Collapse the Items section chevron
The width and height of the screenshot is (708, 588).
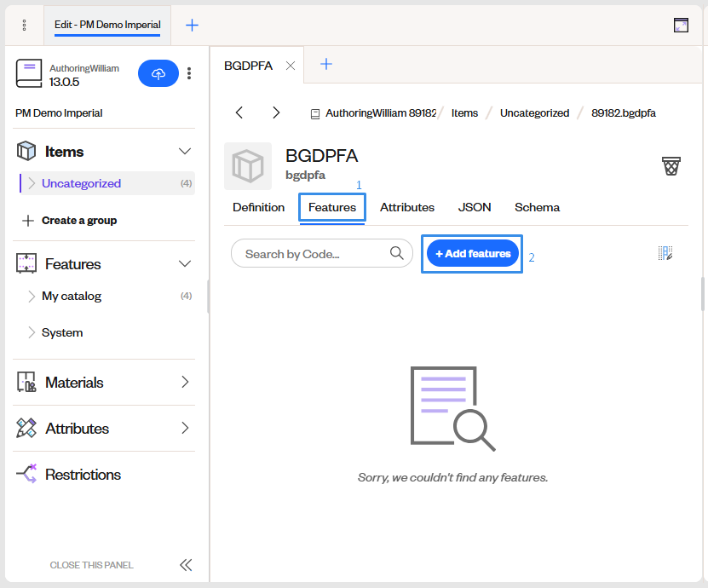pos(184,151)
